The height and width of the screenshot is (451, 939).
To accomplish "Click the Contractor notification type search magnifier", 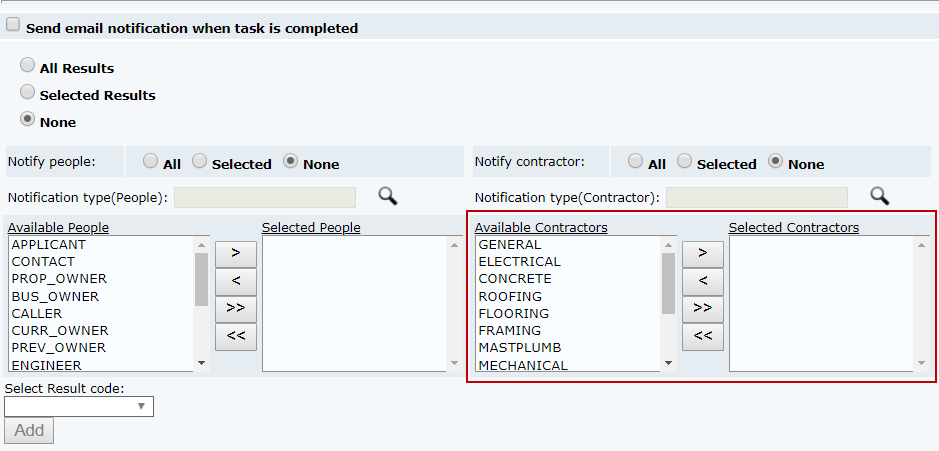I will (x=879, y=196).
